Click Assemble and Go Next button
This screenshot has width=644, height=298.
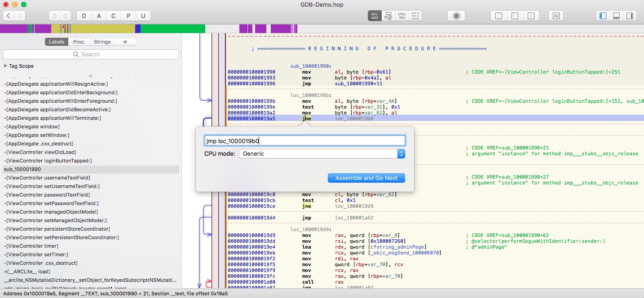[366, 178]
